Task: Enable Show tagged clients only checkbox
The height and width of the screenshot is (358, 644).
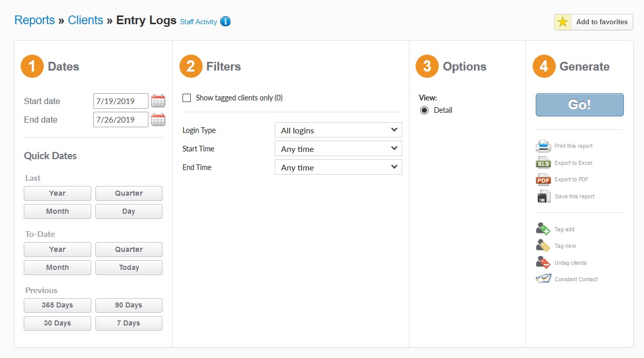Action: (x=187, y=98)
